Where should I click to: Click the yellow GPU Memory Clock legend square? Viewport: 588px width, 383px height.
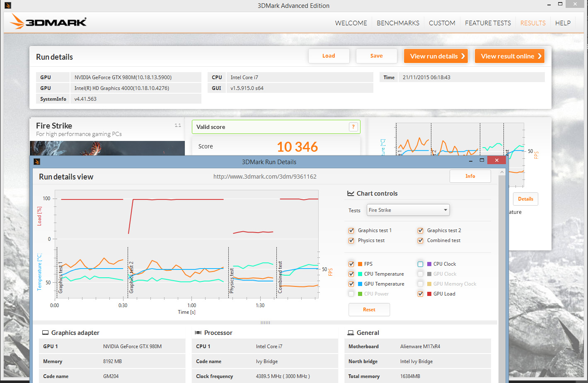[429, 284]
